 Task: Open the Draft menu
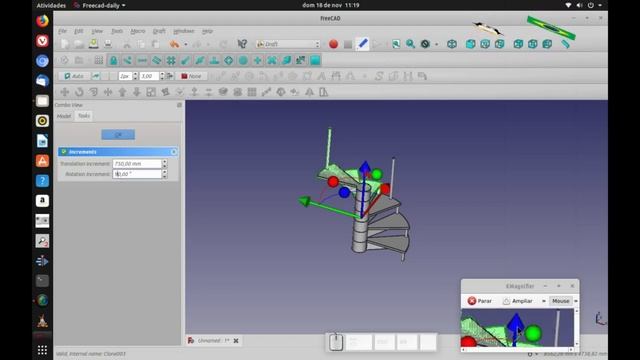click(x=159, y=31)
